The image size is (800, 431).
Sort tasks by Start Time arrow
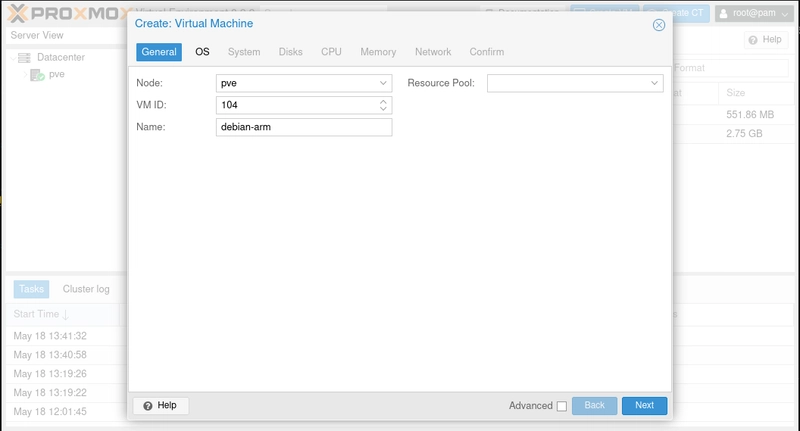[65, 315]
